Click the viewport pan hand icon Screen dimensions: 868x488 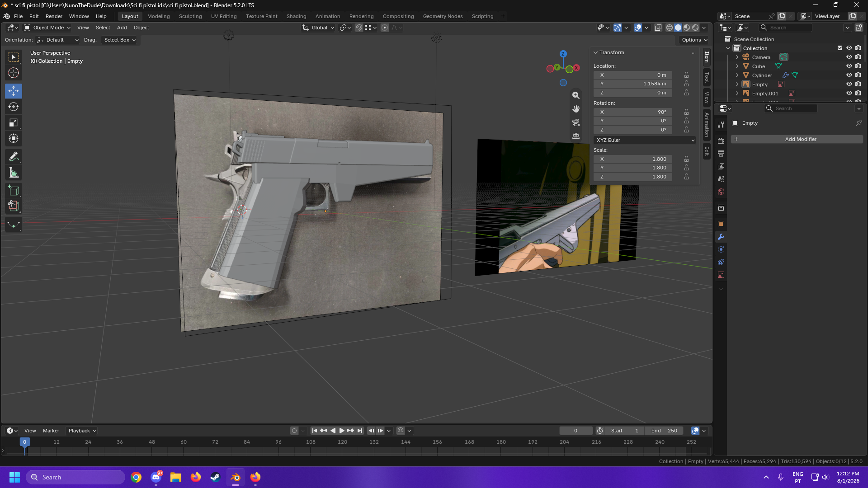coord(576,109)
